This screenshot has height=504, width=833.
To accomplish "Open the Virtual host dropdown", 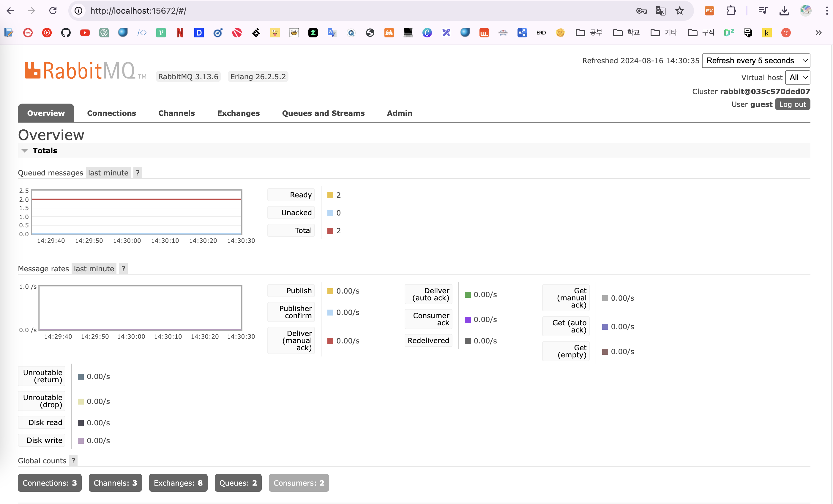I will click(x=797, y=78).
